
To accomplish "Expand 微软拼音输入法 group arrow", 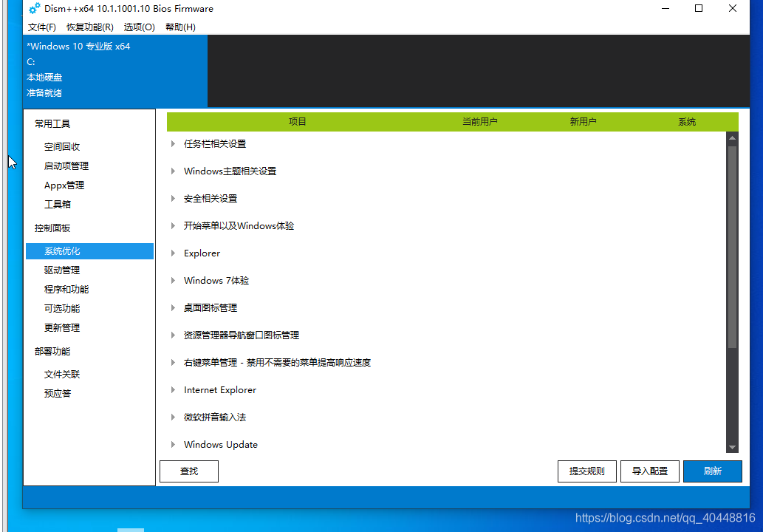I will coord(173,417).
